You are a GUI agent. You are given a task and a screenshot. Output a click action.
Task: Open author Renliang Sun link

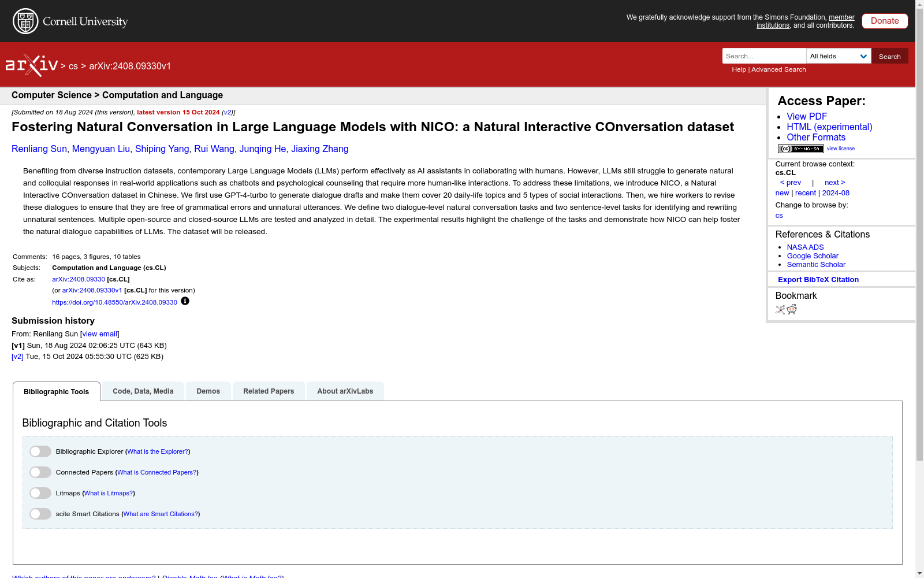point(39,149)
